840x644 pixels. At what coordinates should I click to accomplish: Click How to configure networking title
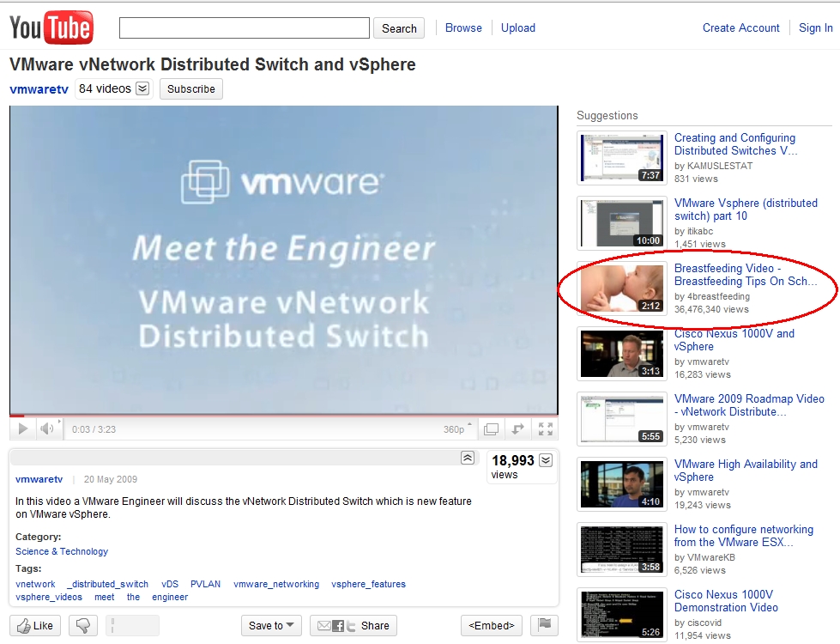pyautogui.click(x=744, y=536)
